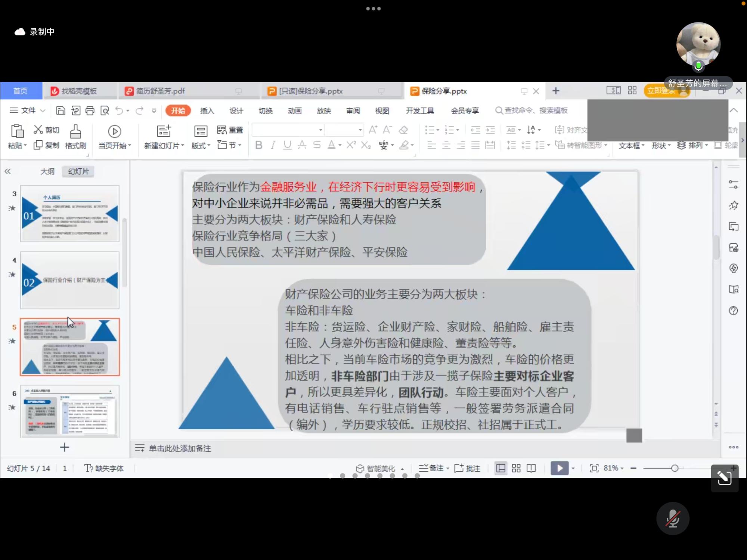
Task: Start slideshow from current page (当页开始)
Action: [x=114, y=131]
